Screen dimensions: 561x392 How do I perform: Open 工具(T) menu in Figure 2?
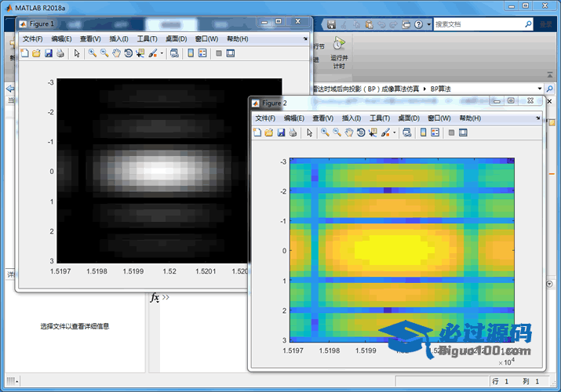pos(380,118)
